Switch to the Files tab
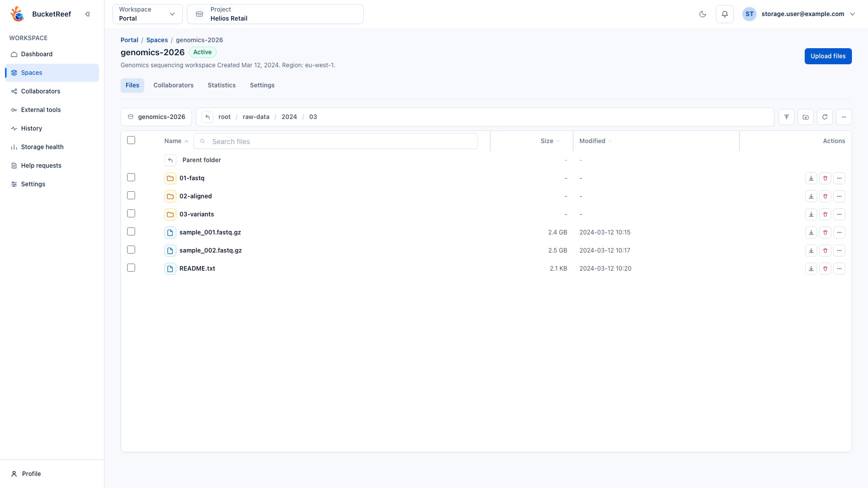 pyautogui.click(x=133, y=85)
